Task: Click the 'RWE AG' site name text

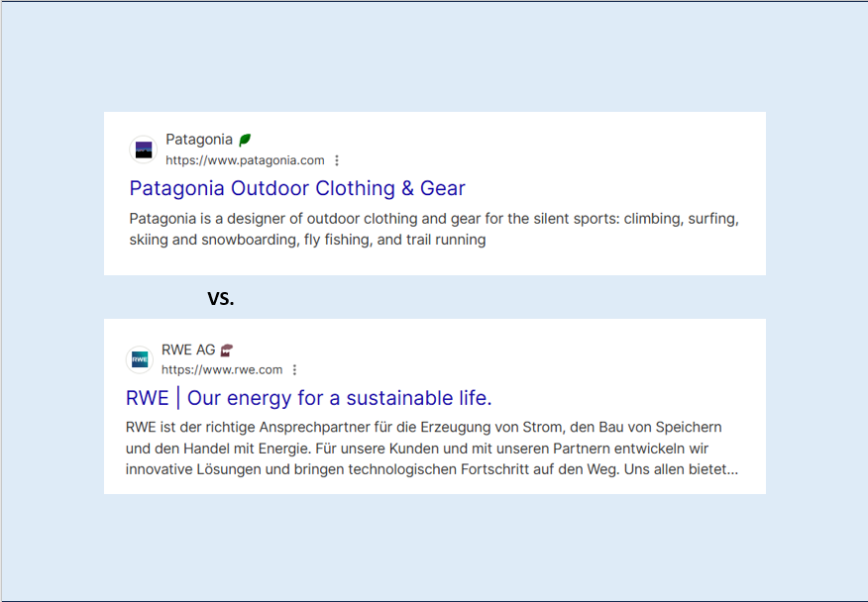Action: [188, 350]
